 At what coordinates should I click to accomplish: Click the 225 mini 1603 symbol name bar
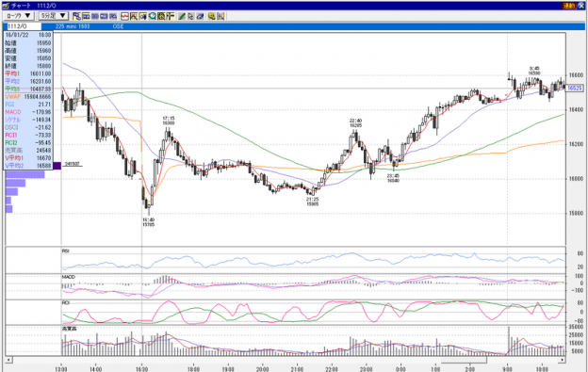point(73,26)
